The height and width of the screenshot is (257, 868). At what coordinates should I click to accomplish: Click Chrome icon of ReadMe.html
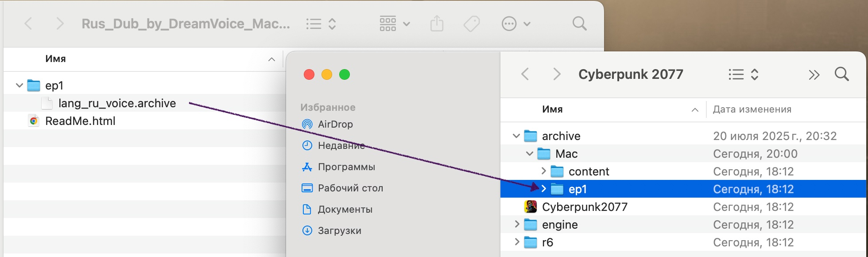pos(34,121)
